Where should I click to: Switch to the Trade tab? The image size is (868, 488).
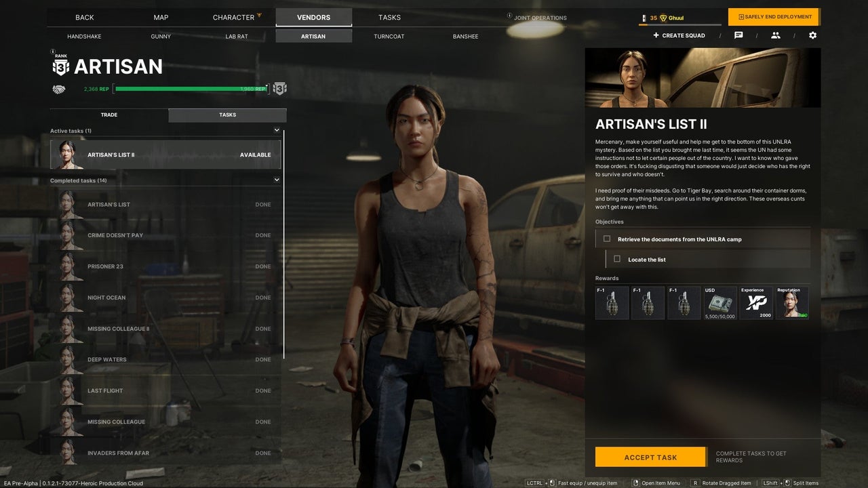pos(109,115)
